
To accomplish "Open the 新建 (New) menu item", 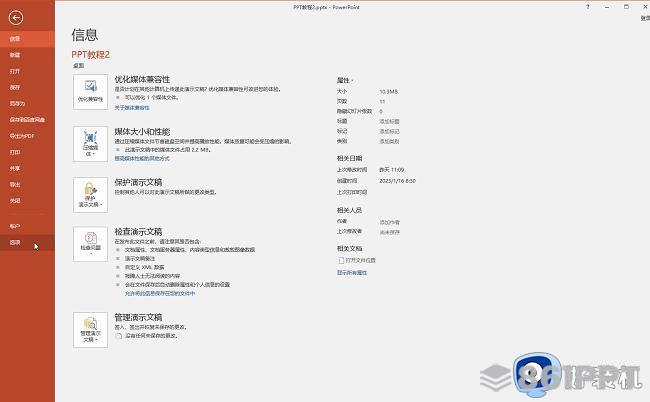I will [x=27, y=55].
